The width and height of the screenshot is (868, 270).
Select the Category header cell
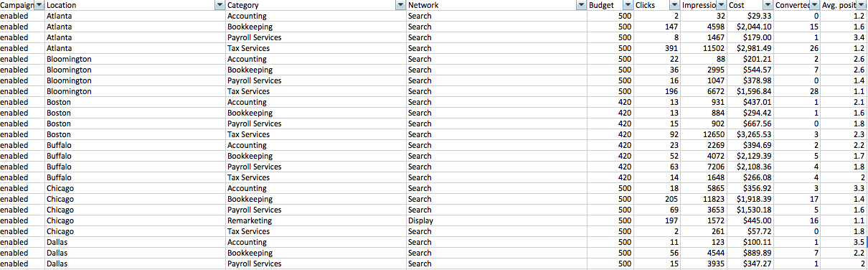point(316,5)
